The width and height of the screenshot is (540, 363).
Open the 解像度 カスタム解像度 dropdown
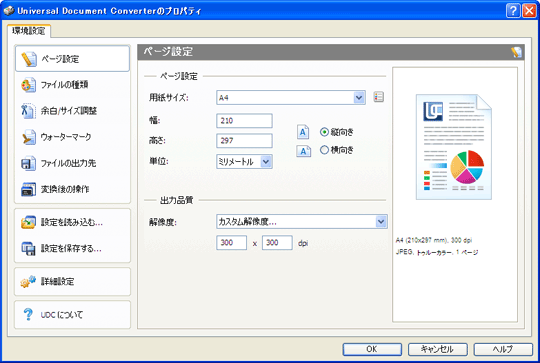tap(302, 222)
